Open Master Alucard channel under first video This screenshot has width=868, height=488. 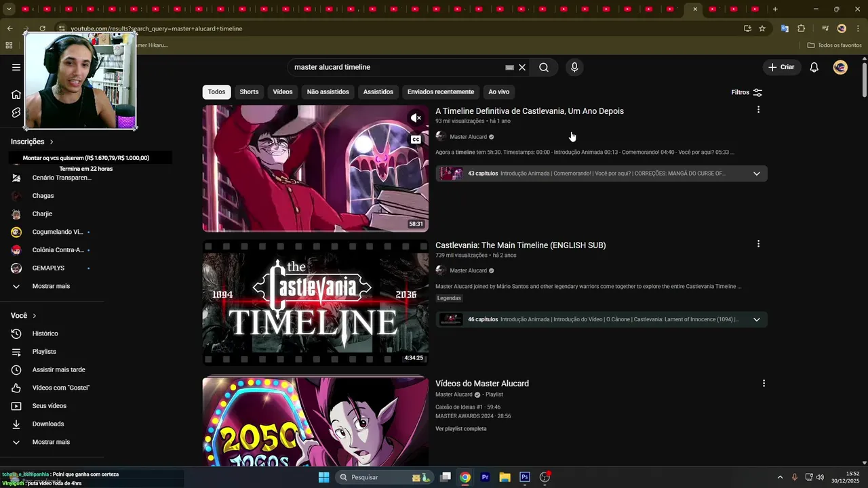point(468,137)
